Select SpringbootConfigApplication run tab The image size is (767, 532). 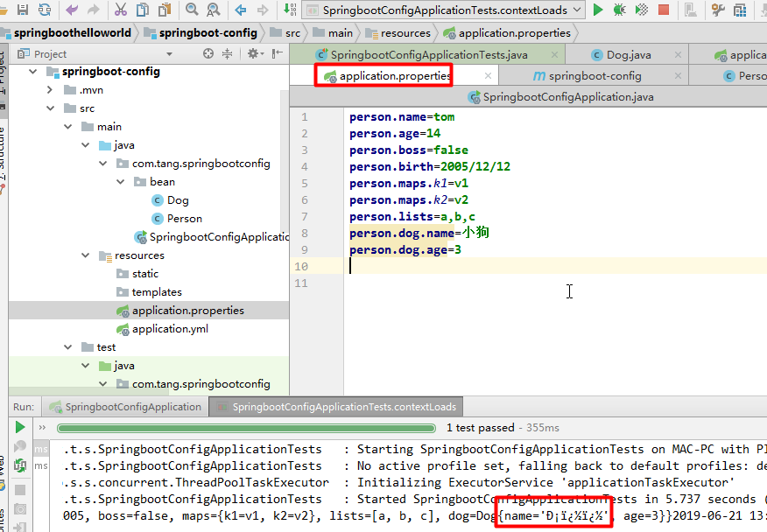coord(125,407)
